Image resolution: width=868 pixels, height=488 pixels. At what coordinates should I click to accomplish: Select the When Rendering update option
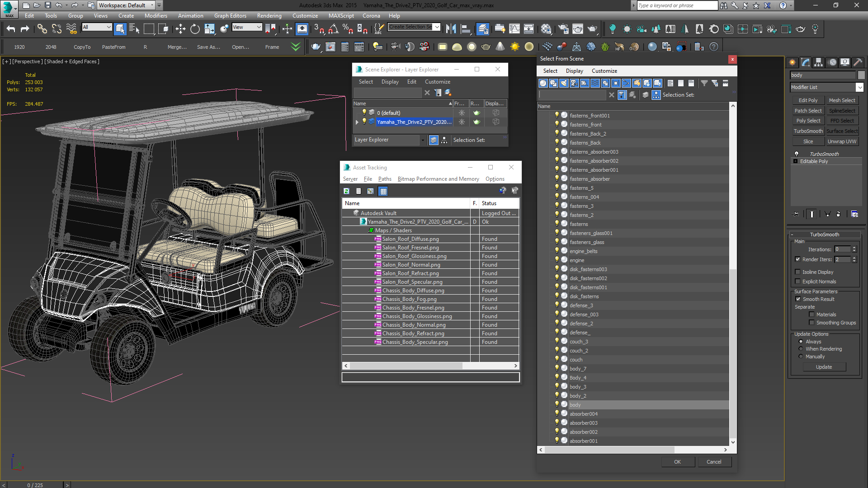(801, 349)
